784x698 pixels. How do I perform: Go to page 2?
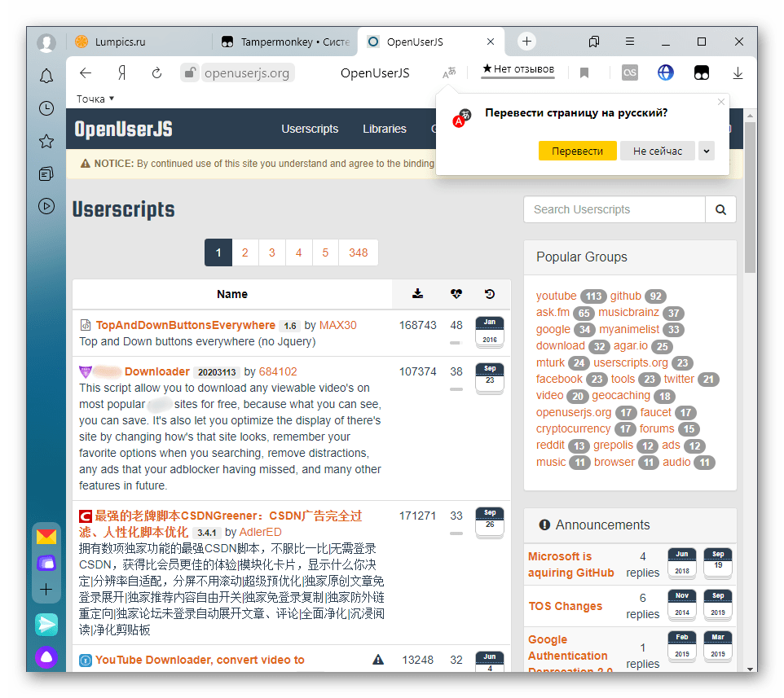245,252
